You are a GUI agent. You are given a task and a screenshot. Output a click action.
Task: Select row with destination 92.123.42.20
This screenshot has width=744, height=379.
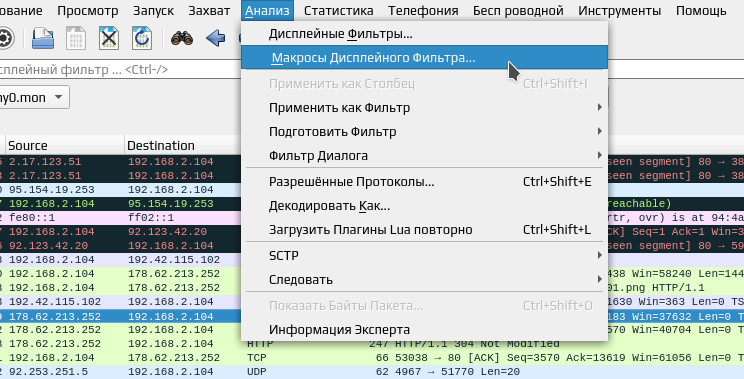pyautogui.click(x=121, y=232)
